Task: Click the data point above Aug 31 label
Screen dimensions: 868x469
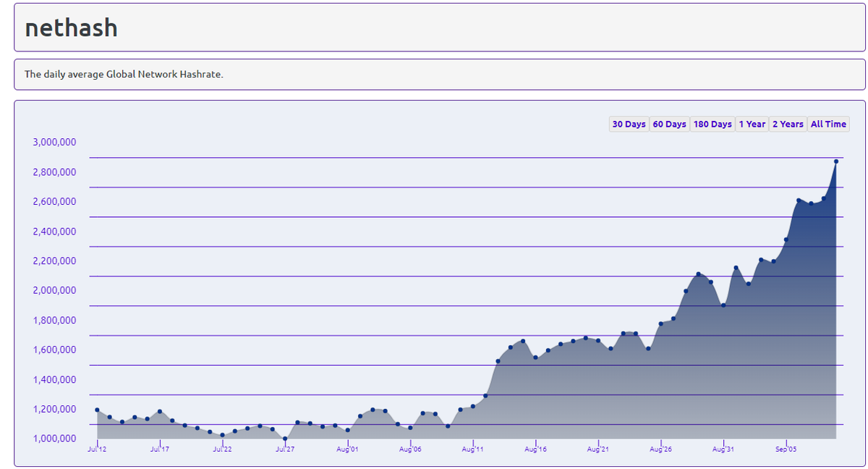Action: [723, 305]
